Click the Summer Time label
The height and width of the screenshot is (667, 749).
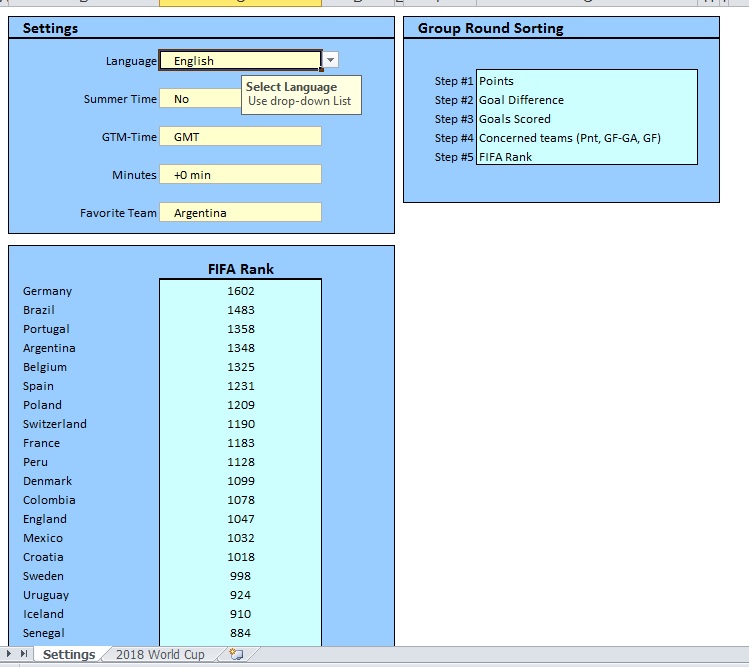[x=120, y=99]
